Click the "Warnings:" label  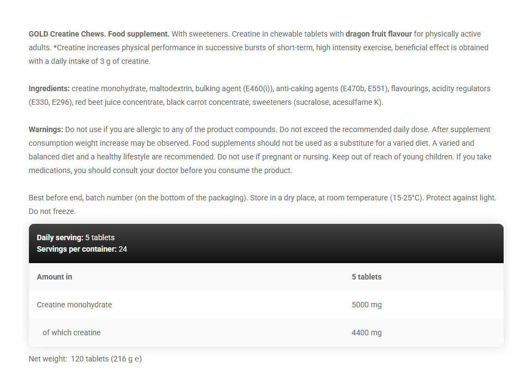click(x=46, y=129)
